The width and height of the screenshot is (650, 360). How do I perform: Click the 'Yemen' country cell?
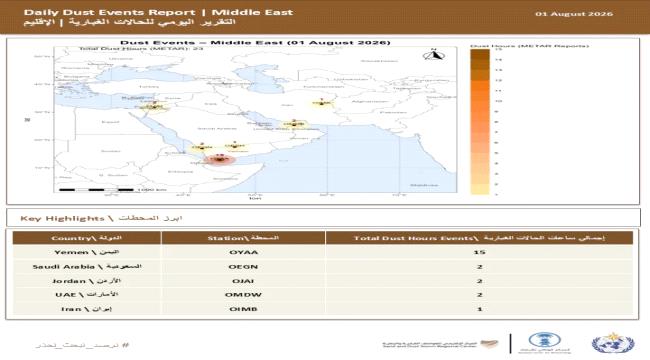click(x=86, y=252)
